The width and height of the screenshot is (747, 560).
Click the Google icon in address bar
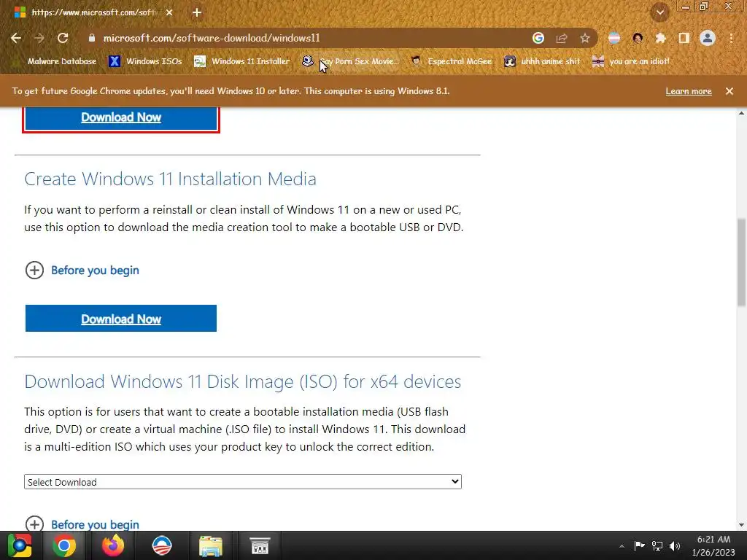[538, 38]
